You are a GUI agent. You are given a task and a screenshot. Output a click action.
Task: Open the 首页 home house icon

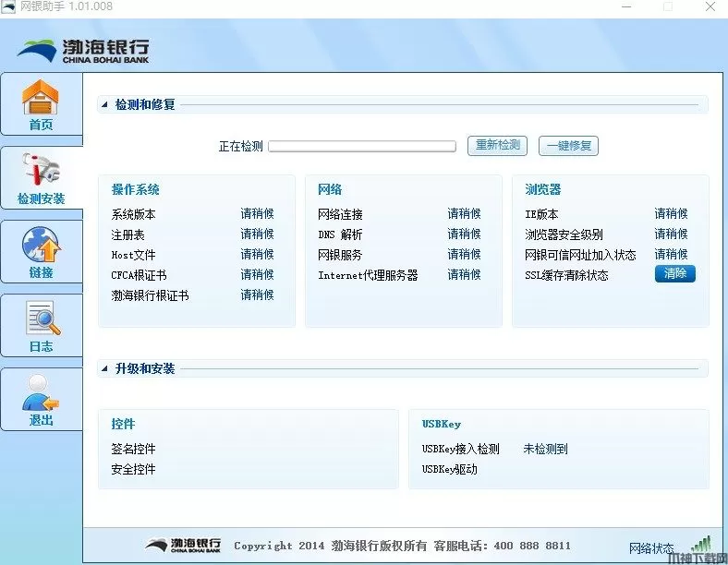(40, 97)
